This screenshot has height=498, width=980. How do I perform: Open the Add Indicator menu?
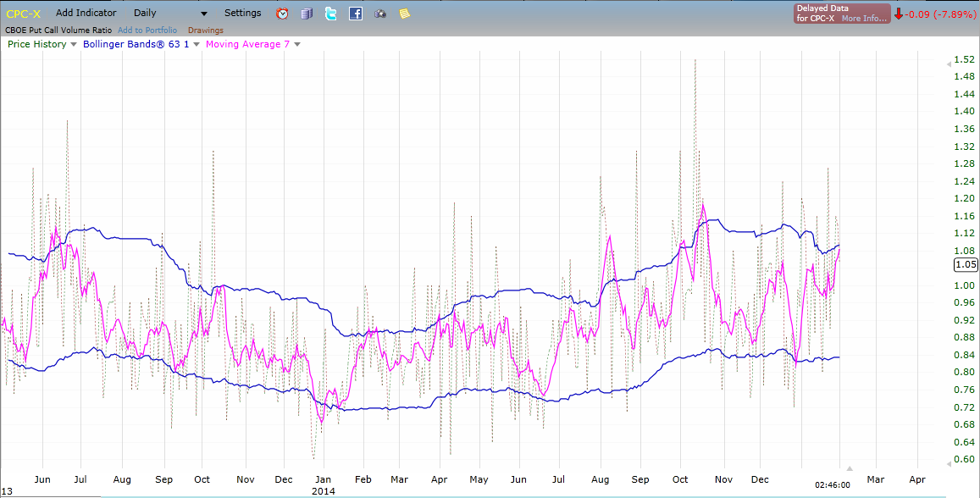86,13
